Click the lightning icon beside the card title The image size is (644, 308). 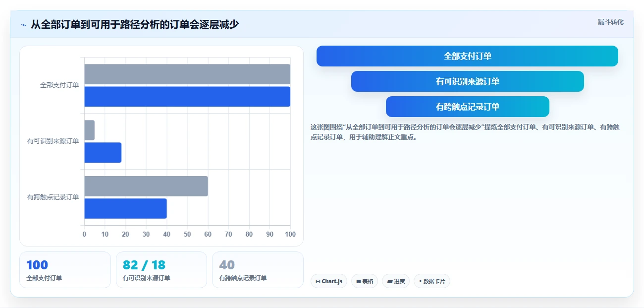(x=23, y=25)
